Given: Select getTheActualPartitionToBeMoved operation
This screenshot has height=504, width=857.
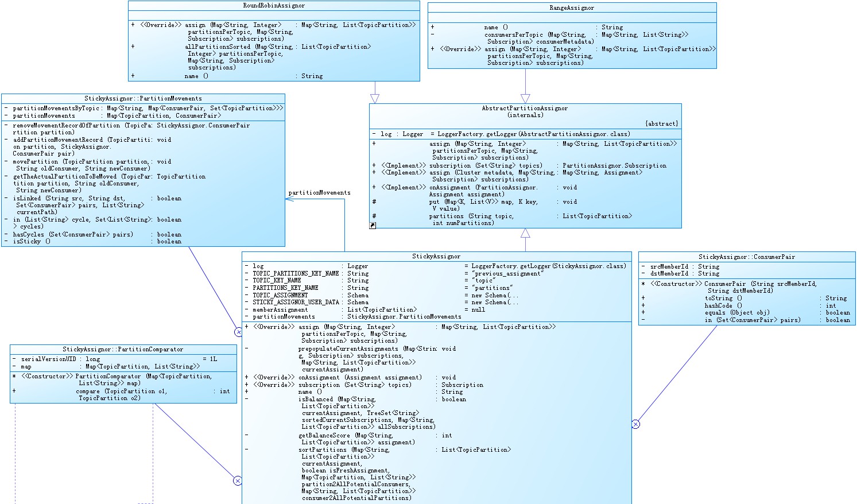Looking at the screenshot, I should (104, 183).
